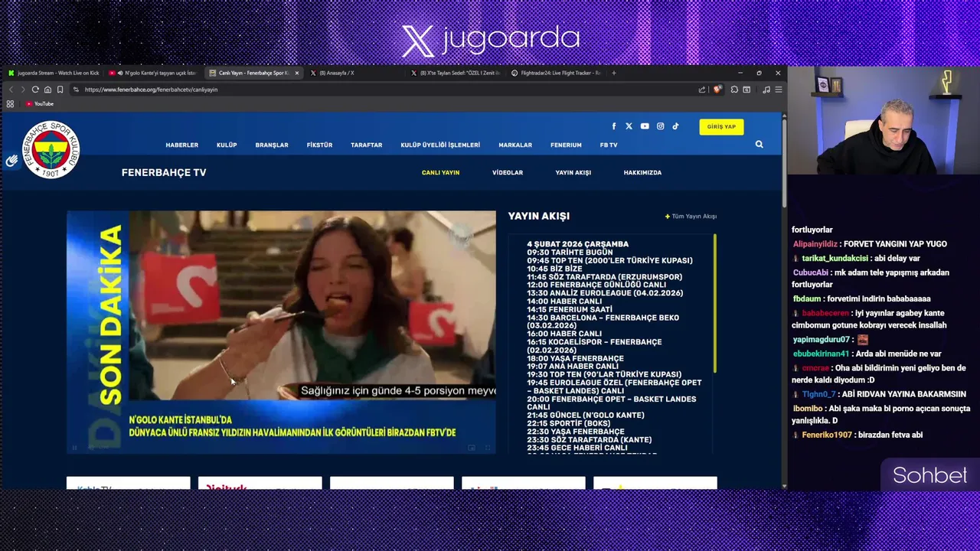Image resolution: width=980 pixels, height=551 pixels.
Task: Open a new browser tab with plus
Action: (613, 73)
